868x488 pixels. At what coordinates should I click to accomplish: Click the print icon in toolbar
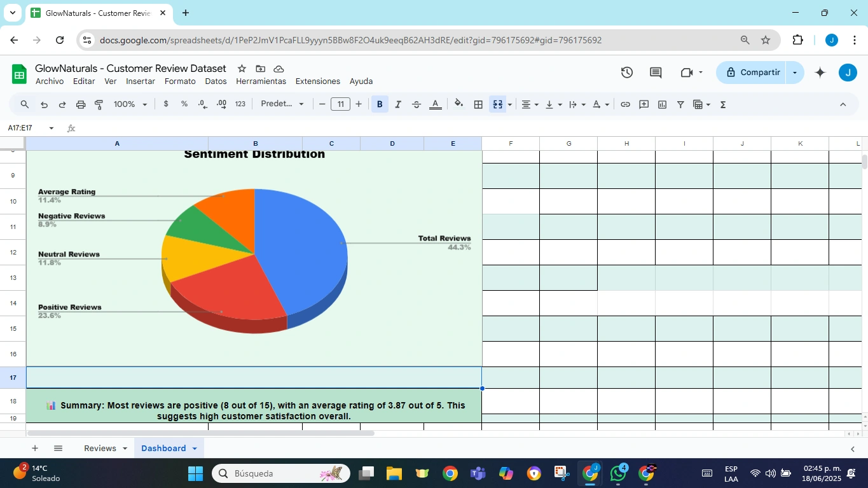[81, 104]
